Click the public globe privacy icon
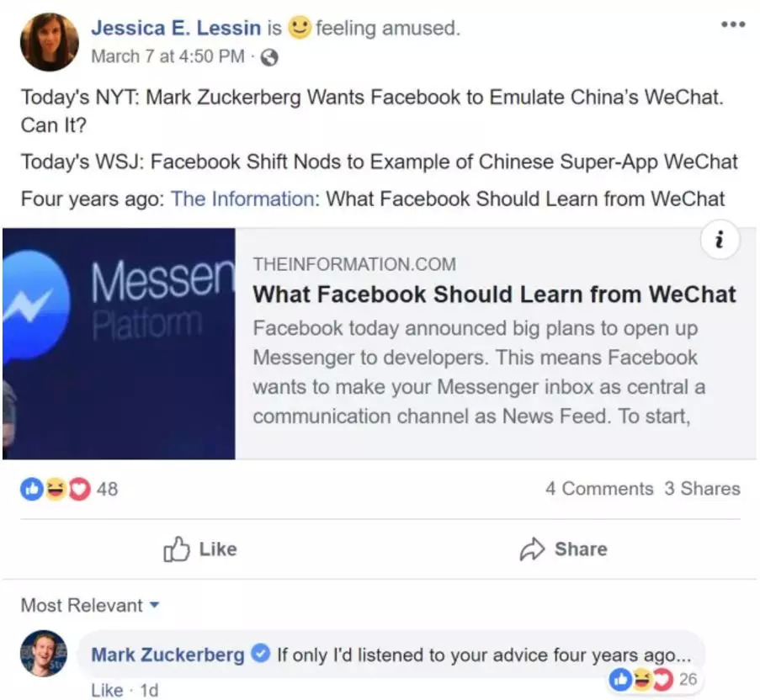This screenshot has height=700, width=760. pyautogui.click(x=269, y=58)
